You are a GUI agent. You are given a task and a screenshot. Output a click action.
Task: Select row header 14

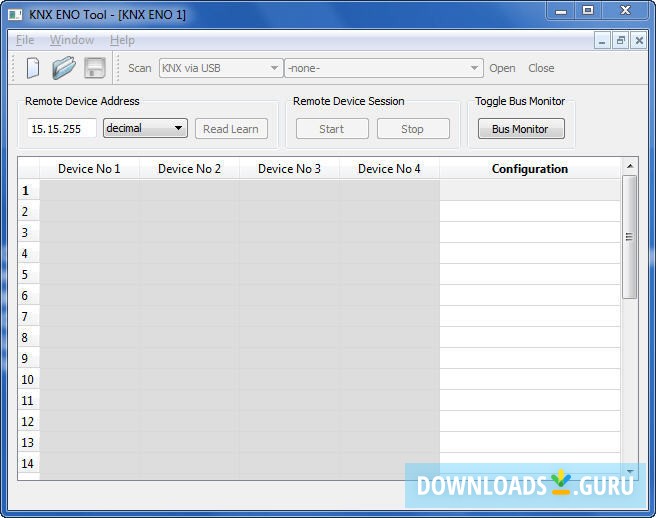[28, 463]
